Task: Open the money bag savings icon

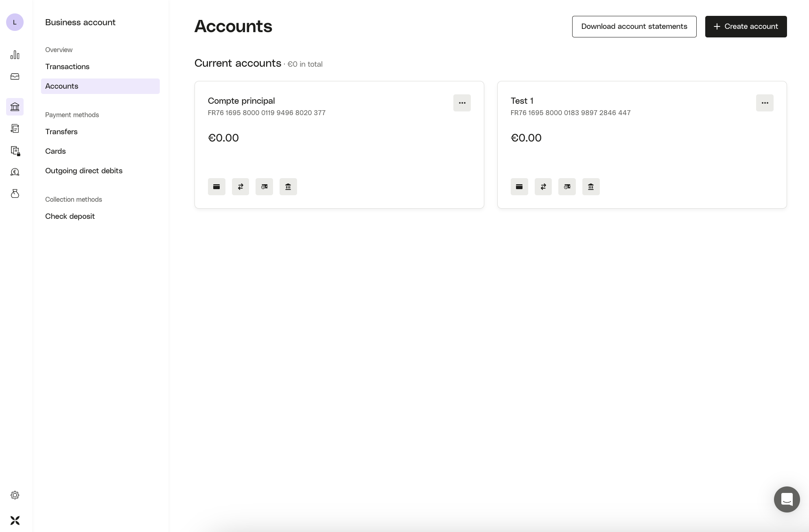Action: [15, 194]
